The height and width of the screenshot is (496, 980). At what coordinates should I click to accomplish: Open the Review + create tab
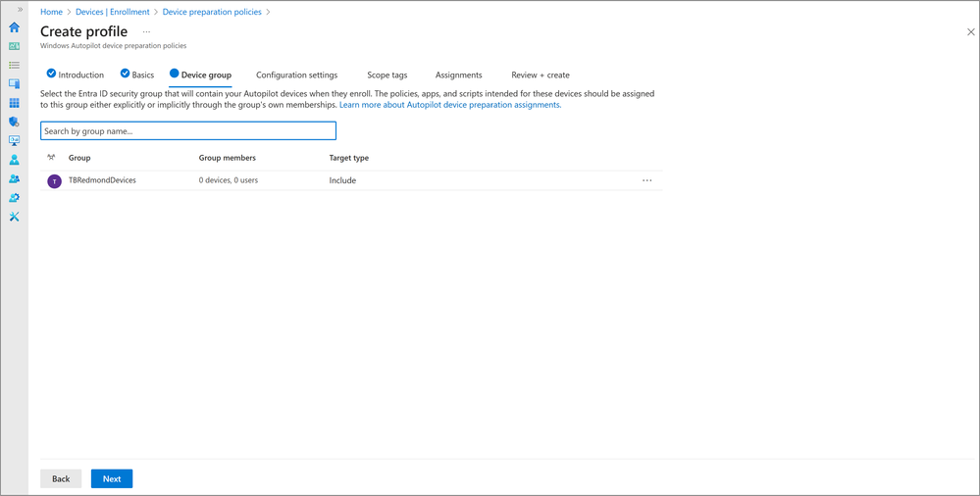541,74
